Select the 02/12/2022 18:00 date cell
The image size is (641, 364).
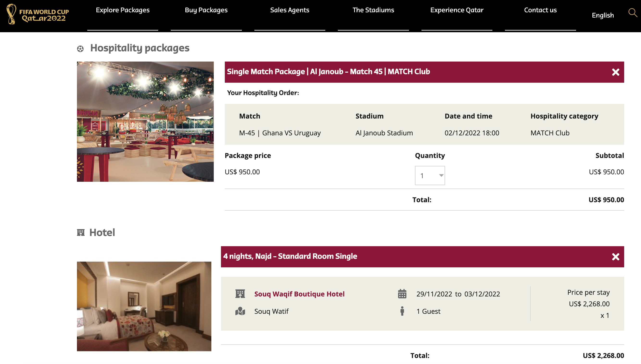point(472,133)
